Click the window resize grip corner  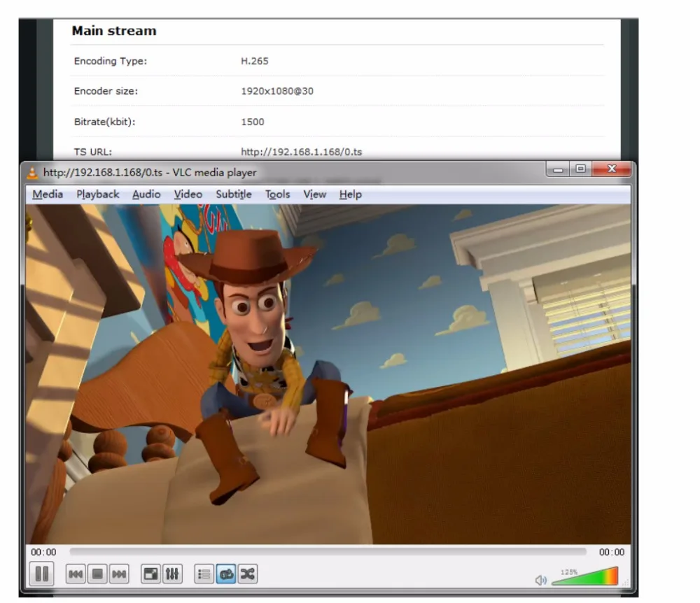pos(625,583)
